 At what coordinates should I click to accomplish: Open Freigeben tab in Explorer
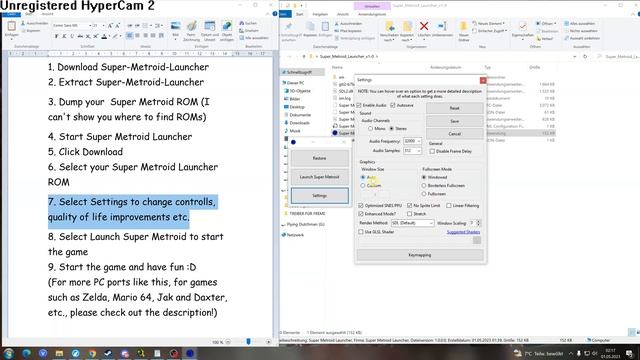tap(320, 14)
